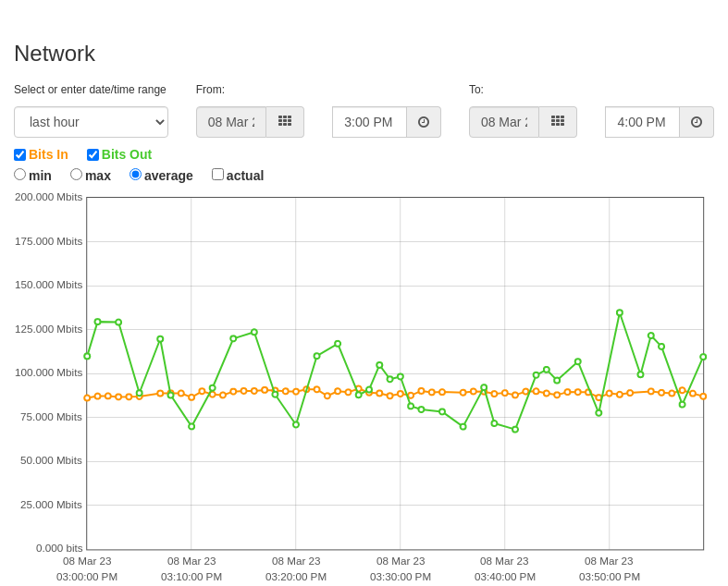Select the min radio button

19,175
